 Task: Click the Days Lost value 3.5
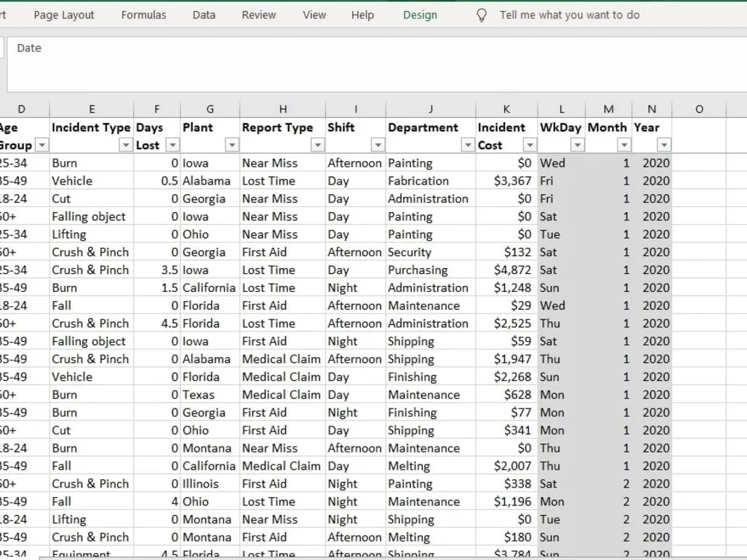pos(157,270)
